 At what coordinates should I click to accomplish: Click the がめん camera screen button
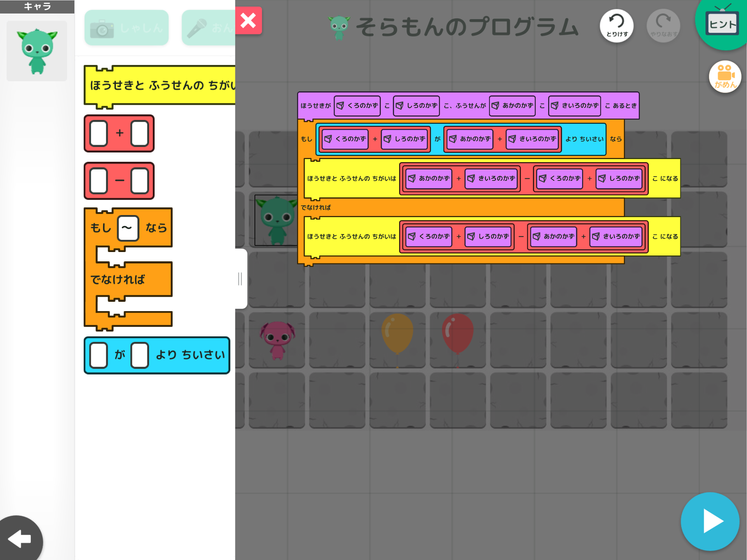pos(725,77)
